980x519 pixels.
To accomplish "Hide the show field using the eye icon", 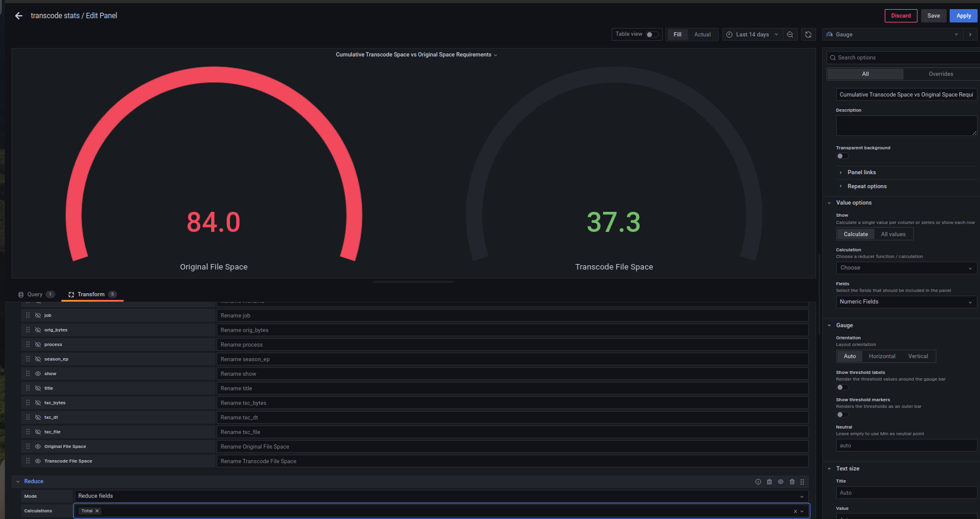I will (x=38, y=374).
